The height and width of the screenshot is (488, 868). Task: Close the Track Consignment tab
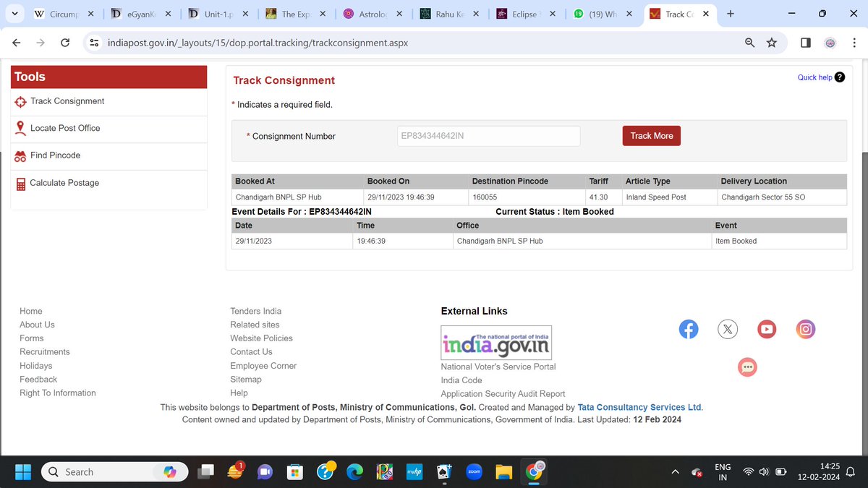pos(707,14)
